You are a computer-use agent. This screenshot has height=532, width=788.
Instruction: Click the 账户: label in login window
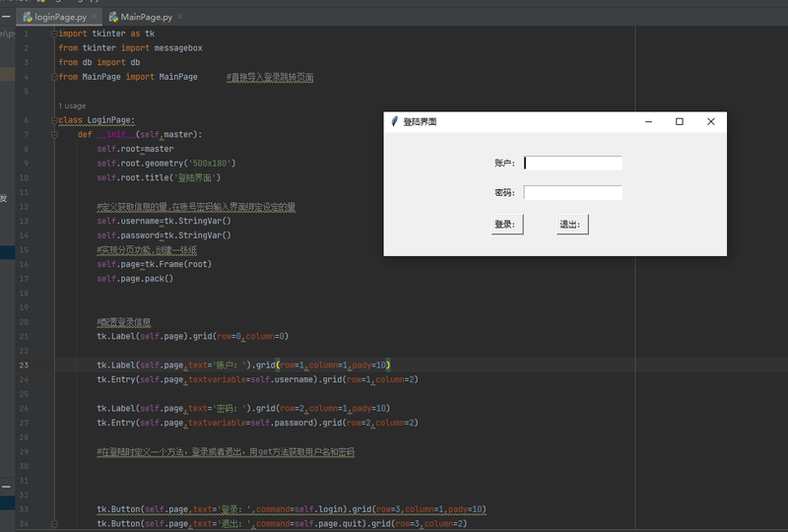pos(504,163)
